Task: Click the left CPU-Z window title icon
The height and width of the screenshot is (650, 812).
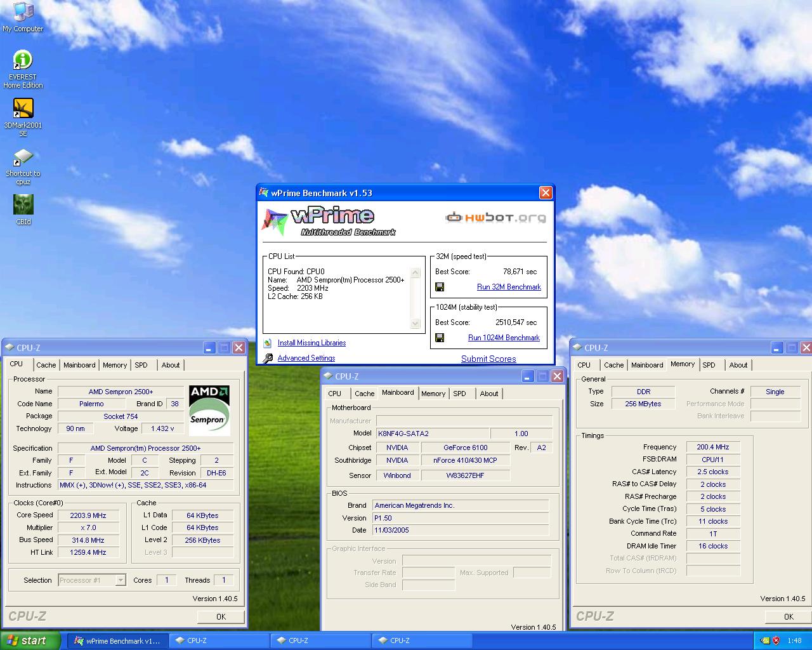Action: pos(10,348)
